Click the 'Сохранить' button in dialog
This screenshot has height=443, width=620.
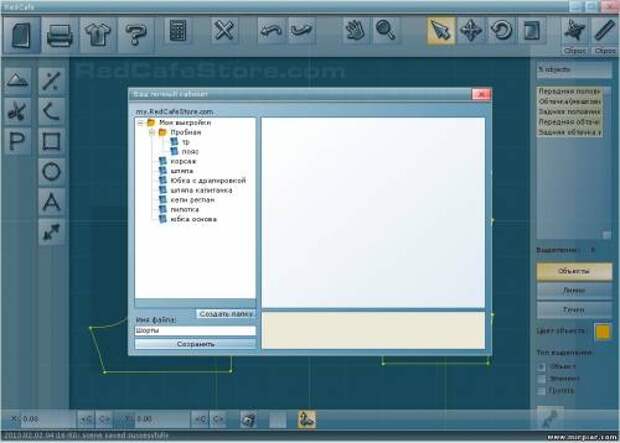click(x=195, y=344)
